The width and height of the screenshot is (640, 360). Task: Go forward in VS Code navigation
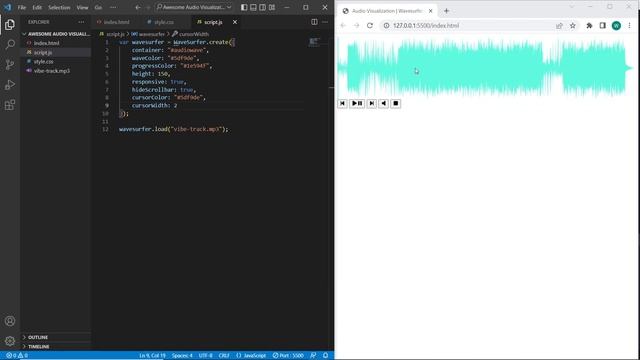coord(148,7)
